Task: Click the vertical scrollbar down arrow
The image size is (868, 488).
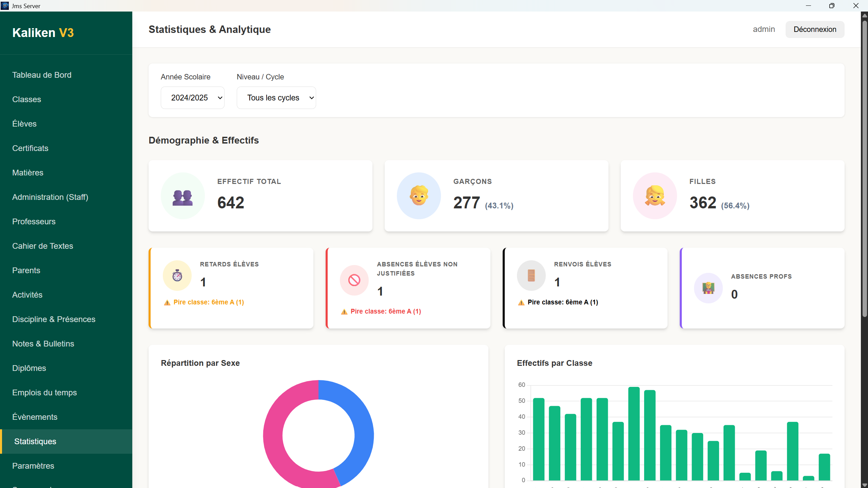Action: 865,485
